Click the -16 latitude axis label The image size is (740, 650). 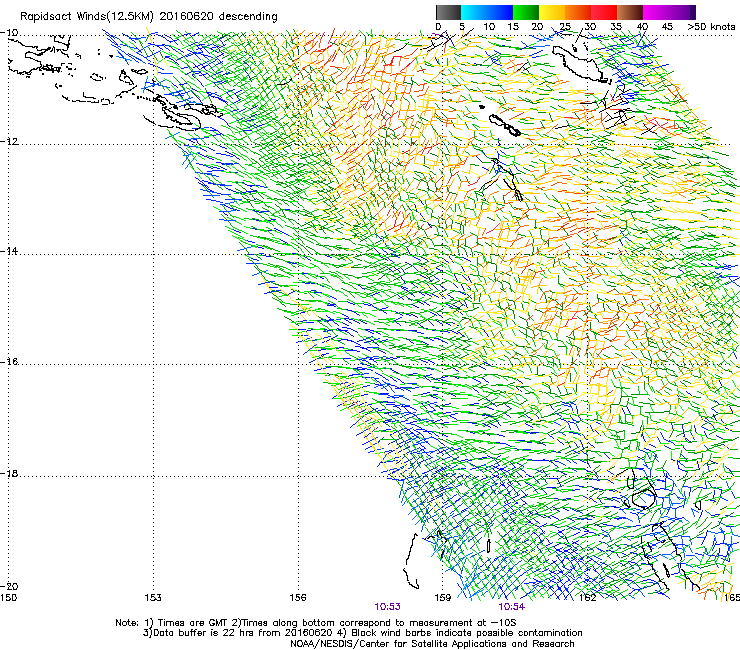click(9, 362)
